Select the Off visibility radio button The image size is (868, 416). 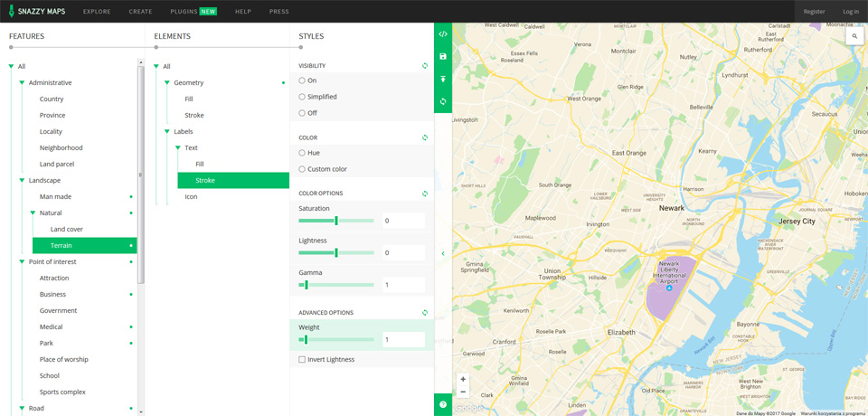[x=302, y=113]
